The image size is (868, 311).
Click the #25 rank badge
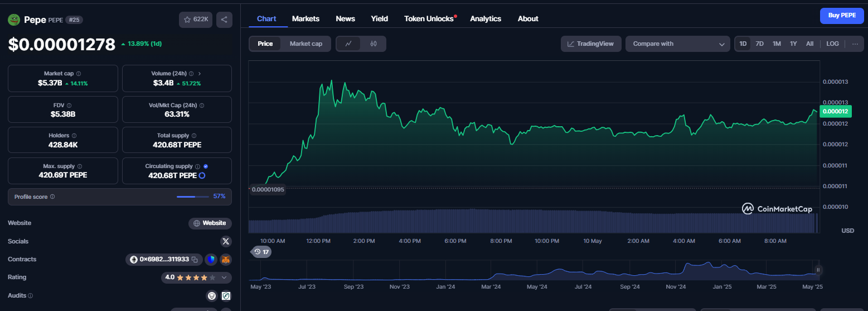[x=74, y=20]
